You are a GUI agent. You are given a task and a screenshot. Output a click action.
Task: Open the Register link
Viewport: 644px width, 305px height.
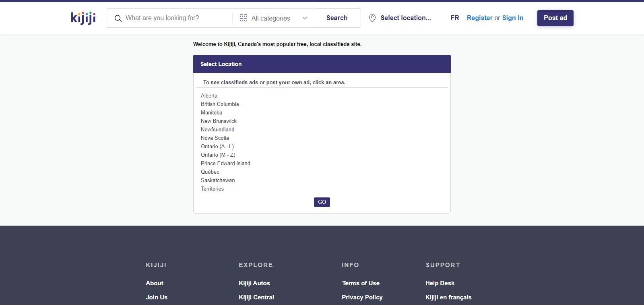tap(479, 18)
